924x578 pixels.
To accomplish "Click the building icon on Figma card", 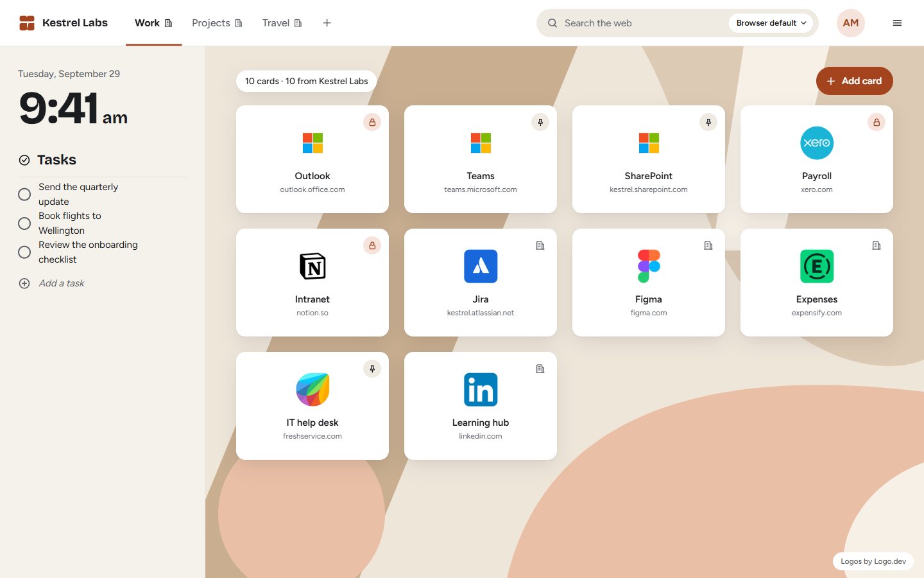I will [x=708, y=245].
